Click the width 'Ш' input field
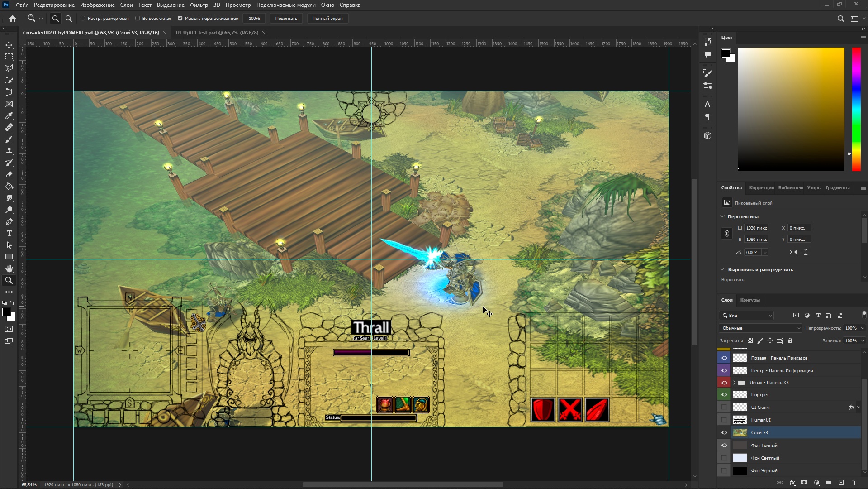The height and width of the screenshot is (489, 868). [756, 228]
